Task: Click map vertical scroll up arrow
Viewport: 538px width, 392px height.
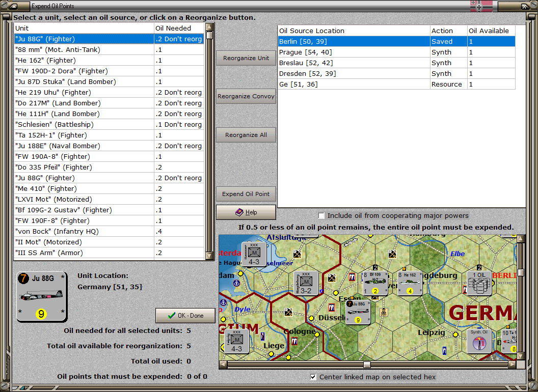Action: [x=521, y=239]
